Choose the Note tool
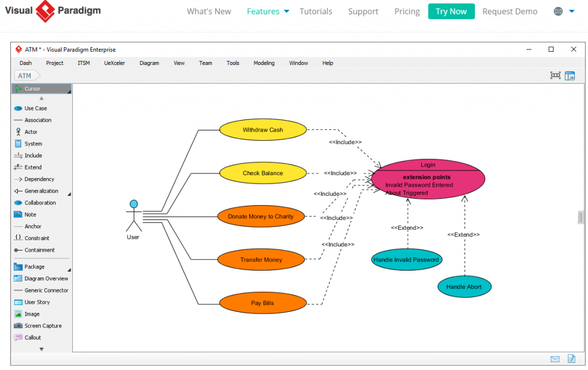This screenshot has width=588, height=370. click(25, 214)
